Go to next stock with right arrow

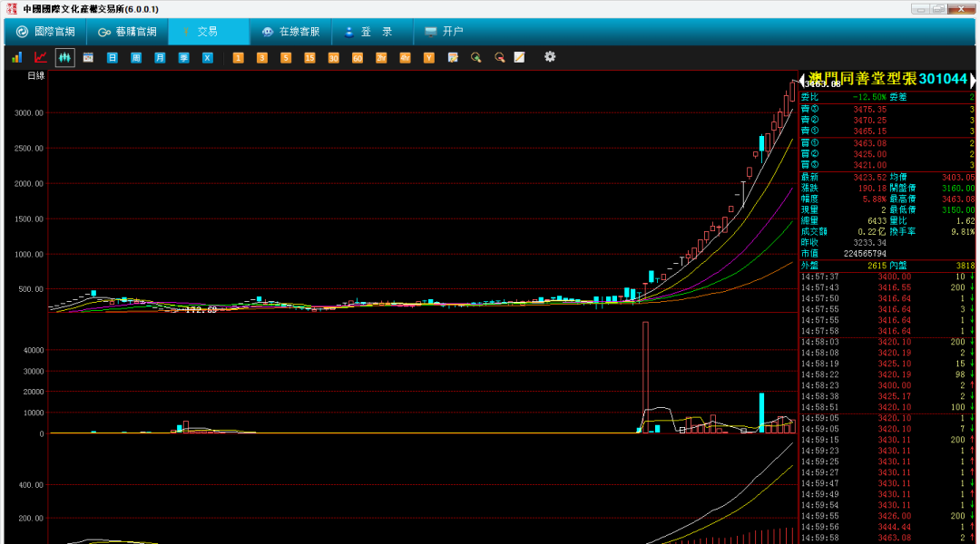(x=972, y=79)
